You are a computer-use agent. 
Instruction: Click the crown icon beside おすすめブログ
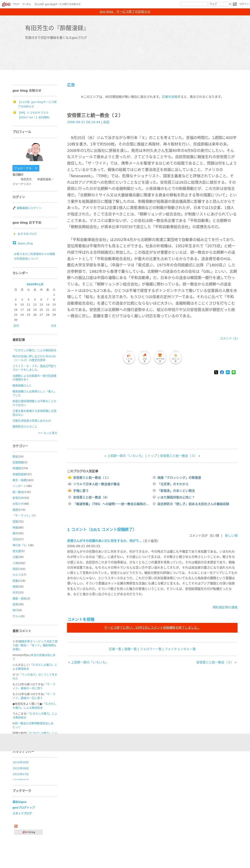[x=14, y=233]
